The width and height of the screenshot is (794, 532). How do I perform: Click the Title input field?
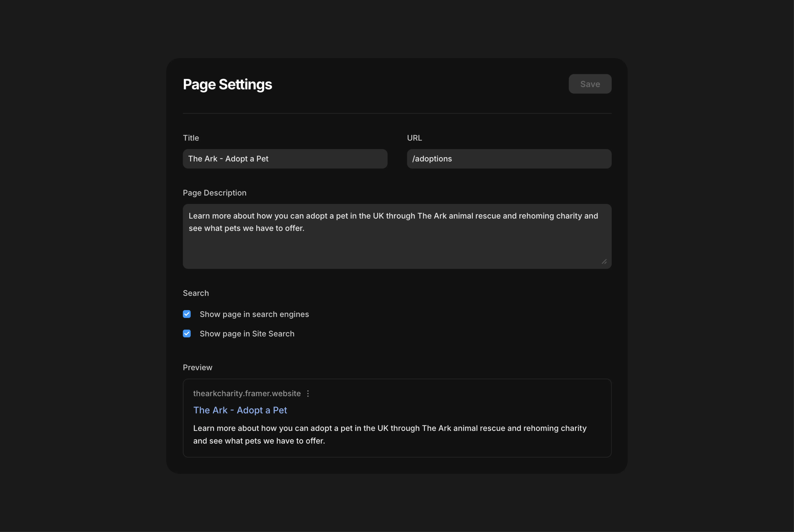[x=285, y=159]
